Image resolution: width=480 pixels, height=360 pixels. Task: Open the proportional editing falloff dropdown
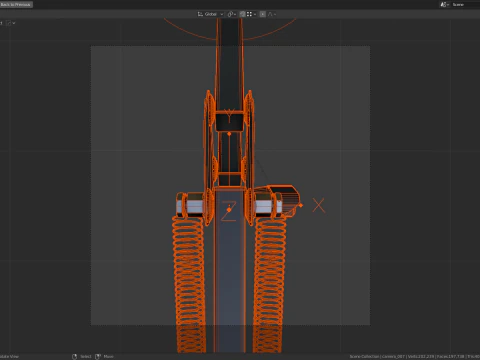[x=272, y=14]
